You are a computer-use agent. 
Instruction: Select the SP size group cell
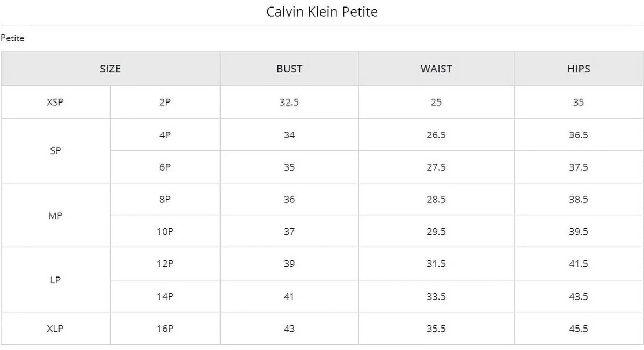click(55, 151)
